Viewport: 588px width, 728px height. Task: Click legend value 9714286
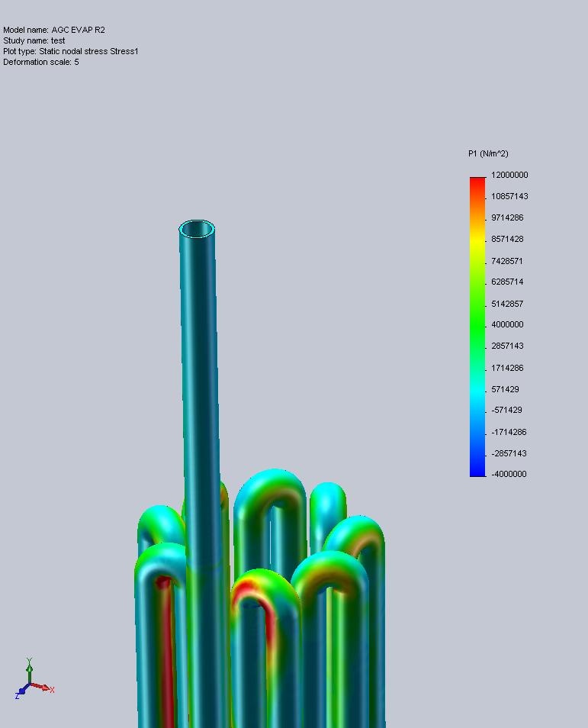[x=507, y=217]
